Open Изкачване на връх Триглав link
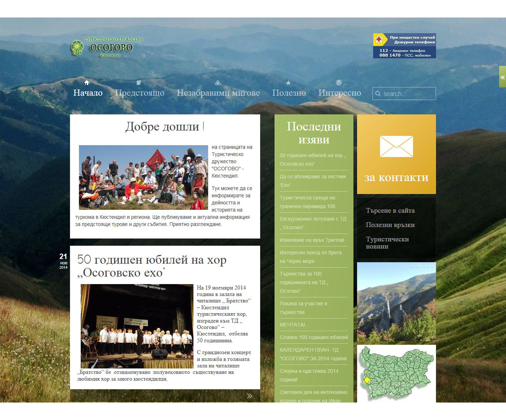 pyautogui.click(x=312, y=240)
